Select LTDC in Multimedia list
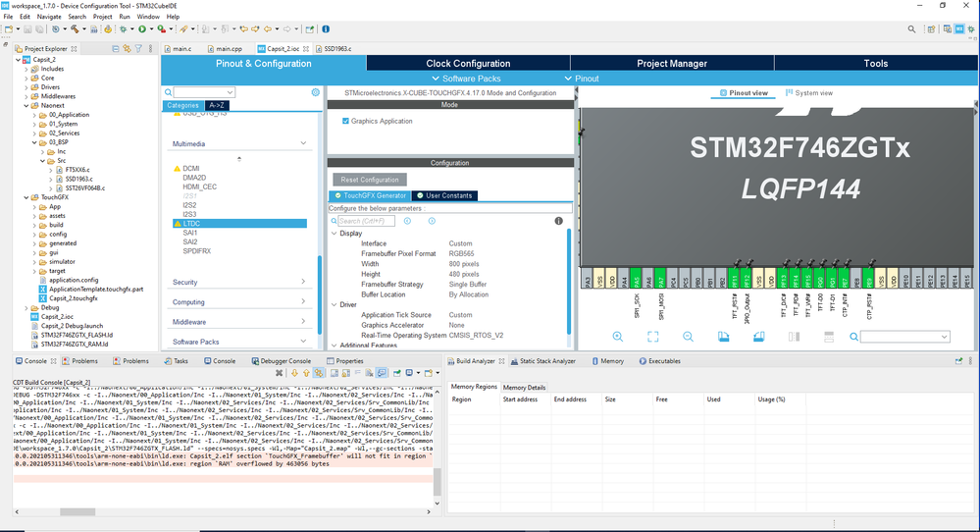This screenshot has width=980, height=532. point(240,223)
